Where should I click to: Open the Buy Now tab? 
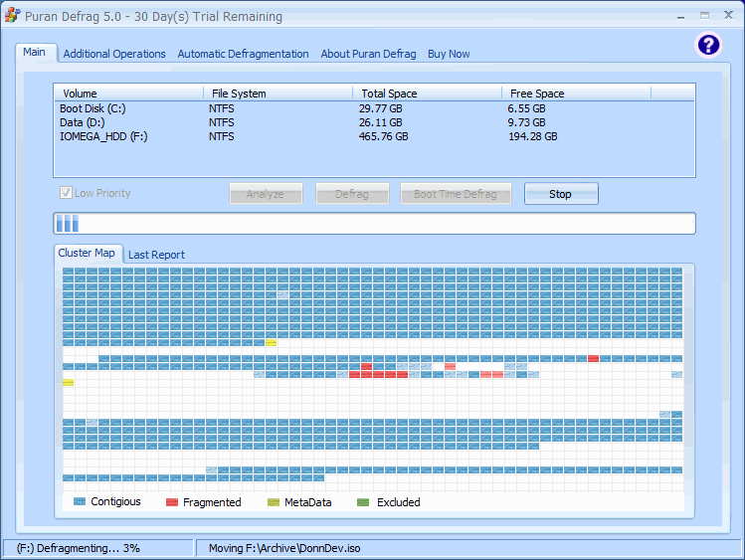tap(449, 54)
